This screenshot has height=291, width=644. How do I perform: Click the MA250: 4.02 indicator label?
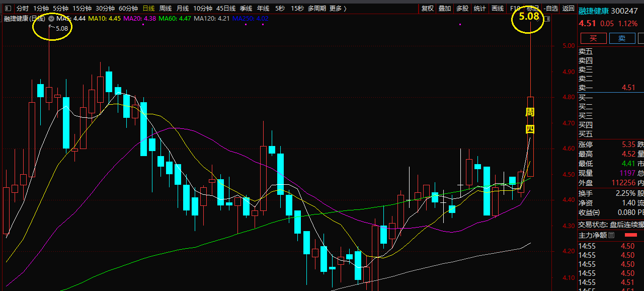(x=250, y=19)
